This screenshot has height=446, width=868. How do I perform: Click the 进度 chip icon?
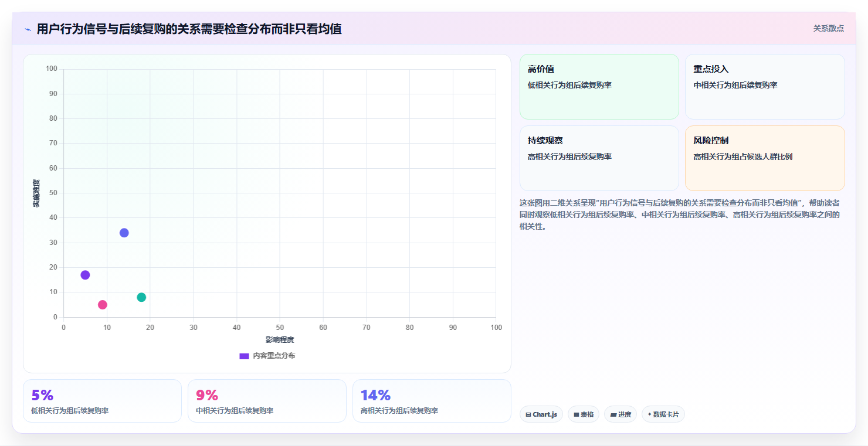tap(613, 415)
